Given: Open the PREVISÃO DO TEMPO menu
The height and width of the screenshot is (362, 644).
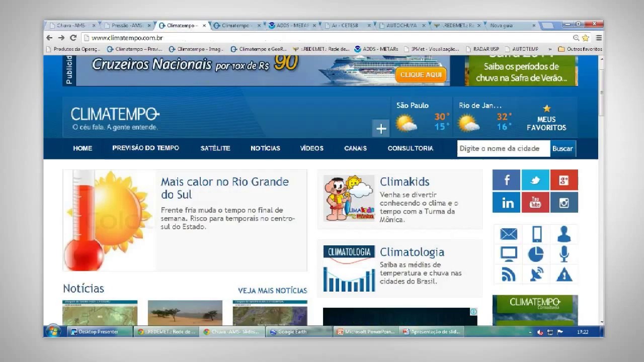Looking at the screenshot, I should (145, 148).
